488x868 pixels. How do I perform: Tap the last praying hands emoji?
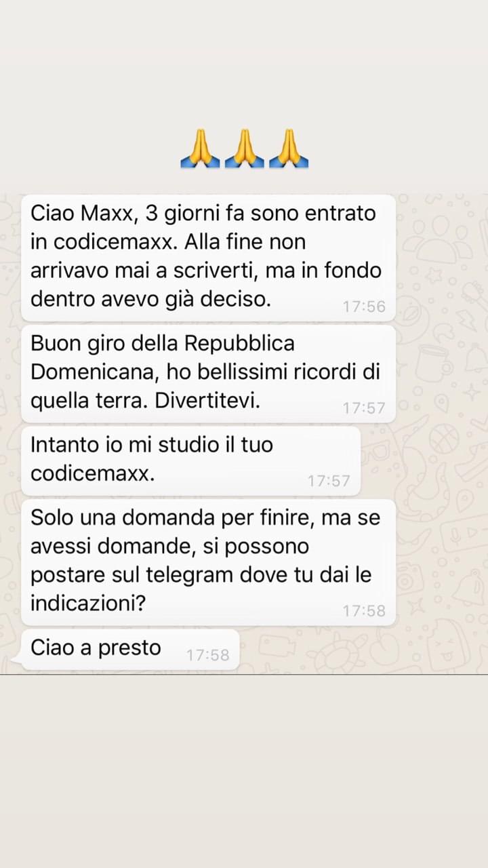pos(289,148)
